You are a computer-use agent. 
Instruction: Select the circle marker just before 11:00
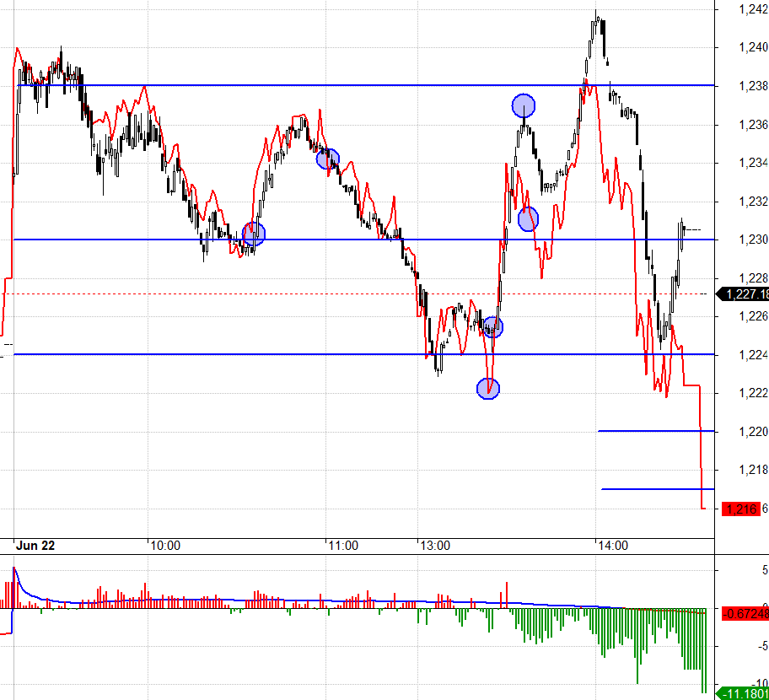(327, 159)
